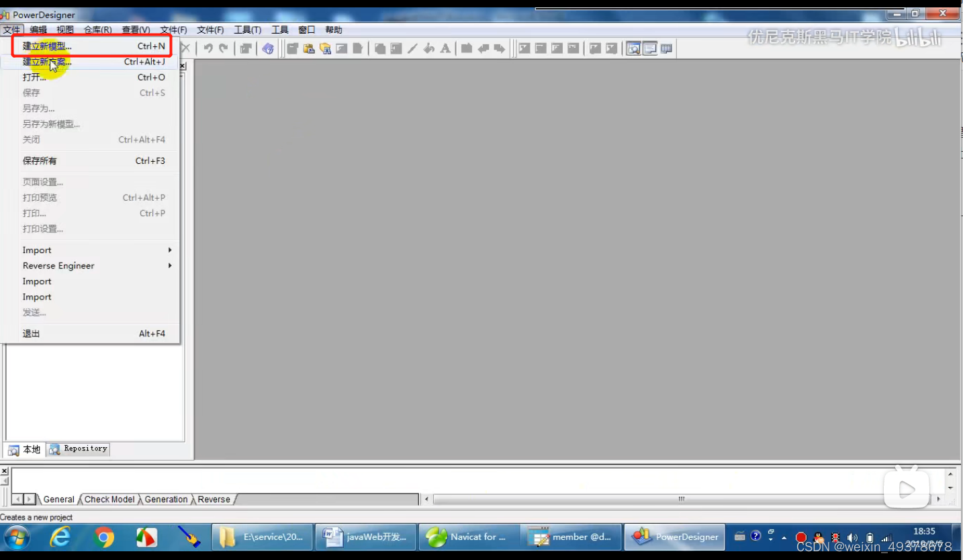
Task: Open the 视图 menu
Action: pyautogui.click(x=65, y=30)
